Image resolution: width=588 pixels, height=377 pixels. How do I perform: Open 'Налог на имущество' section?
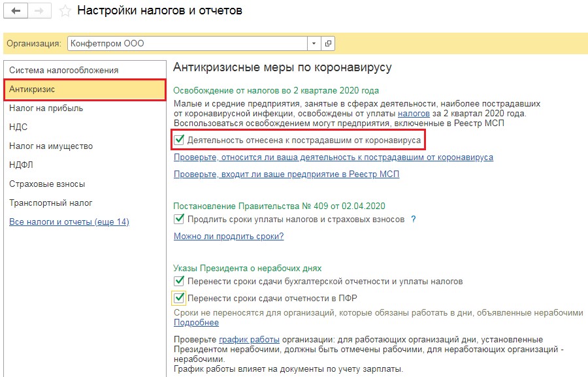[85, 146]
